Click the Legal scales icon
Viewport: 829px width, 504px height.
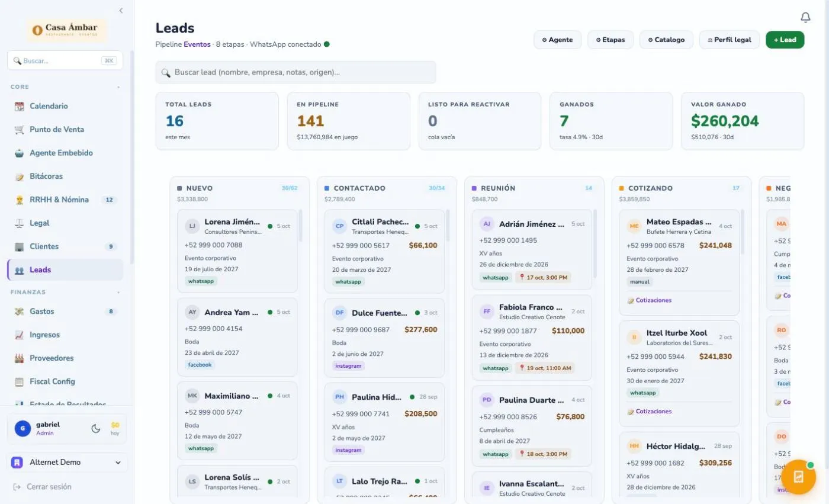click(x=19, y=223)
